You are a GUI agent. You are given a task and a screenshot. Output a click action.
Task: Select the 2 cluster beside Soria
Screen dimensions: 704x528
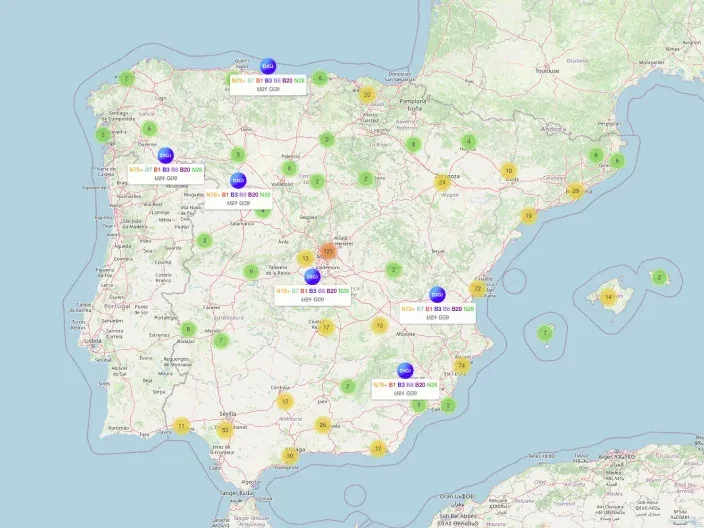tap(365, 179)
